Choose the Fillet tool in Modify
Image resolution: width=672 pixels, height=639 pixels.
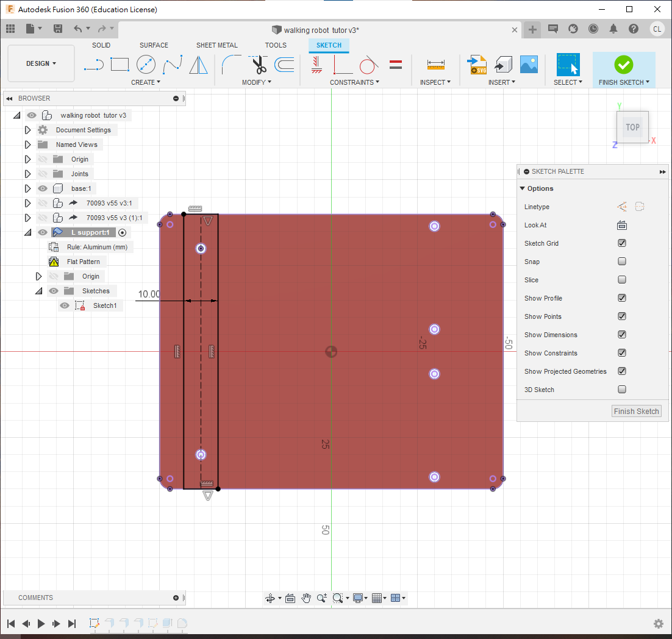coord(231,64)
